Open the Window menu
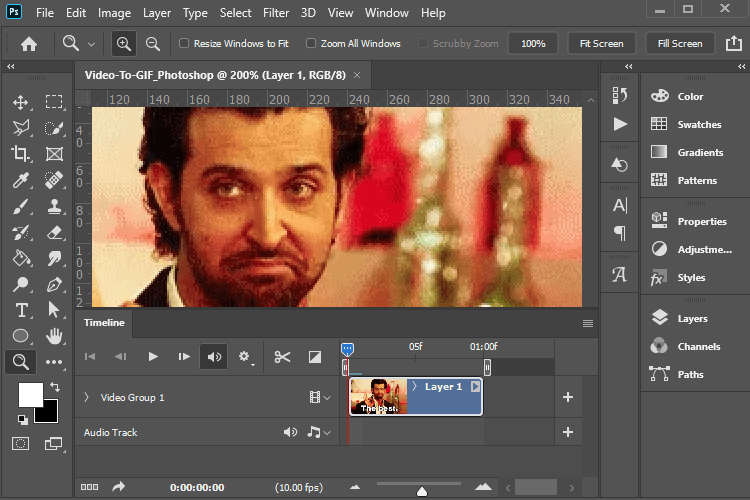Viewport: 750px width, 500px height. (x=386, y=13)
